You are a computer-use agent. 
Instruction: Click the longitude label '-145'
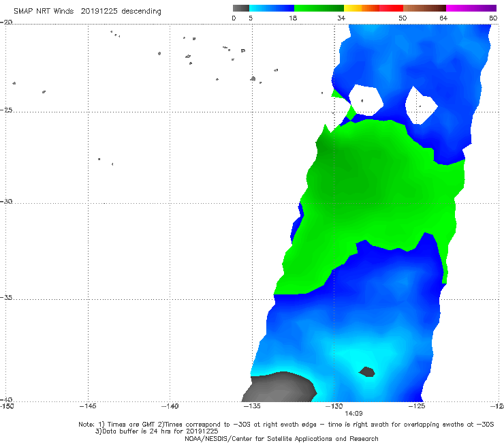[88, 406]
